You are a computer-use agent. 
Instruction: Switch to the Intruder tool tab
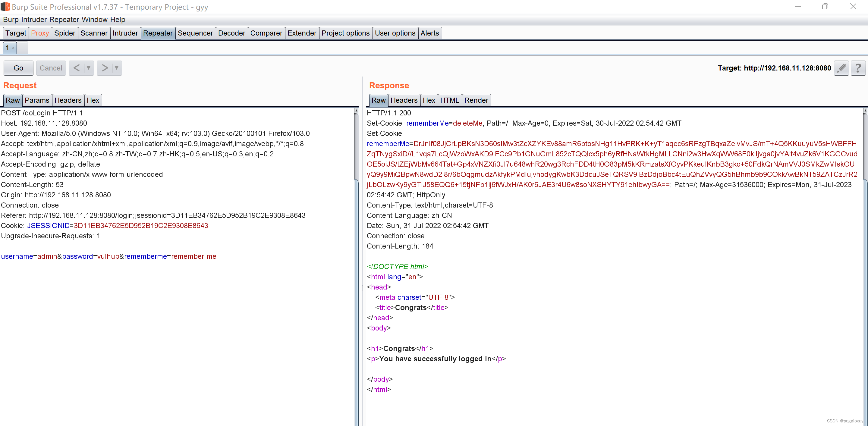[125, 33]
